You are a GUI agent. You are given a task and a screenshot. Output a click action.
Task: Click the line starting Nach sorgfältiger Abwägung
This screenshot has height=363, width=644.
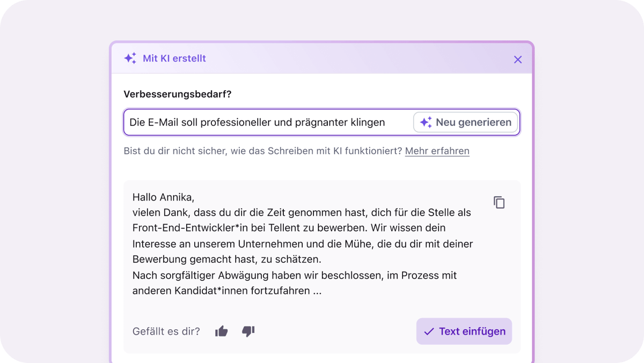pyautogui.click(x=294, y=275)
